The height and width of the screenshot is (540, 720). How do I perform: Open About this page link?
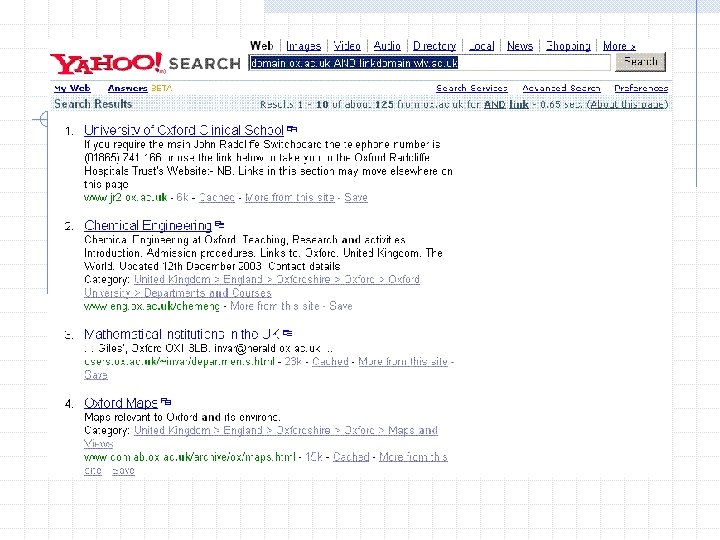point(627,104)
